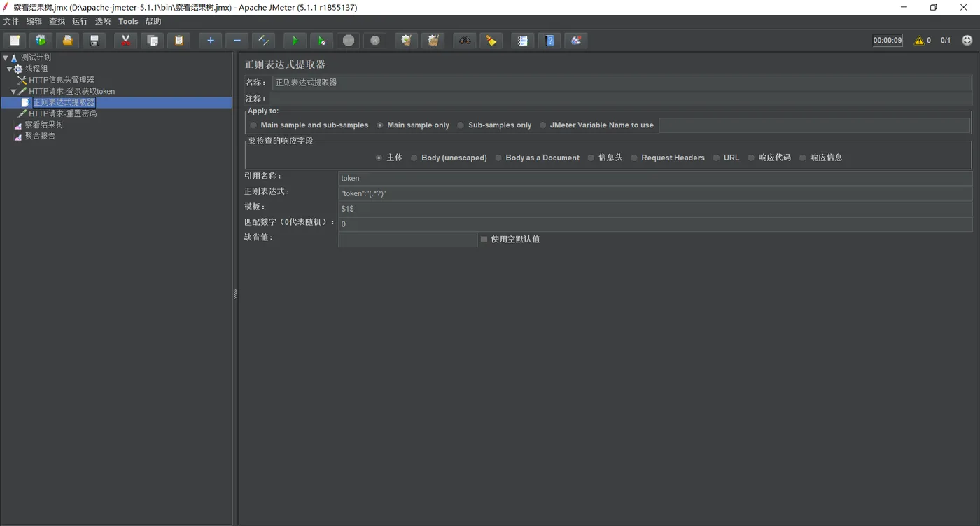Reset search with the brush icon
This screenshot has height=526, width=980.
point(491,41)
